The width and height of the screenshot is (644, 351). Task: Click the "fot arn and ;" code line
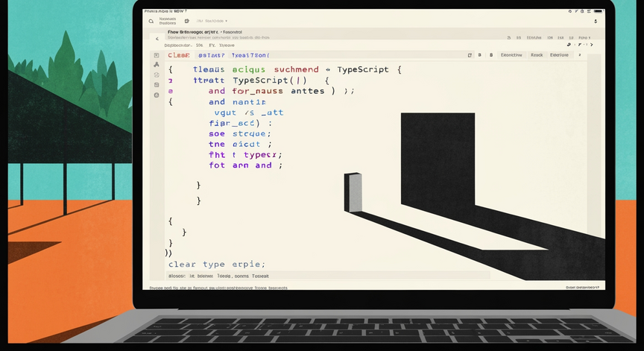246,165
